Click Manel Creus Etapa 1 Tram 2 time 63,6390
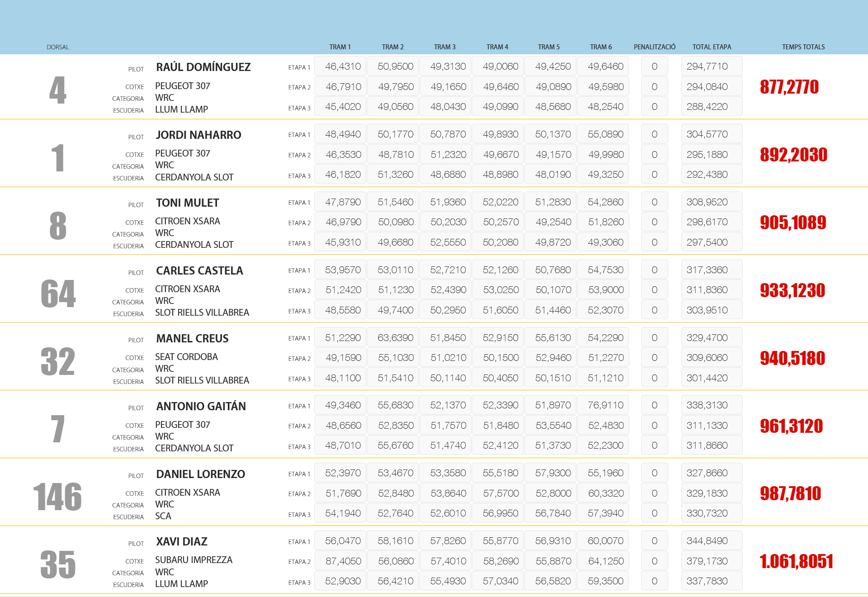Screen dimensions: 868x597 tap(396, 338)
